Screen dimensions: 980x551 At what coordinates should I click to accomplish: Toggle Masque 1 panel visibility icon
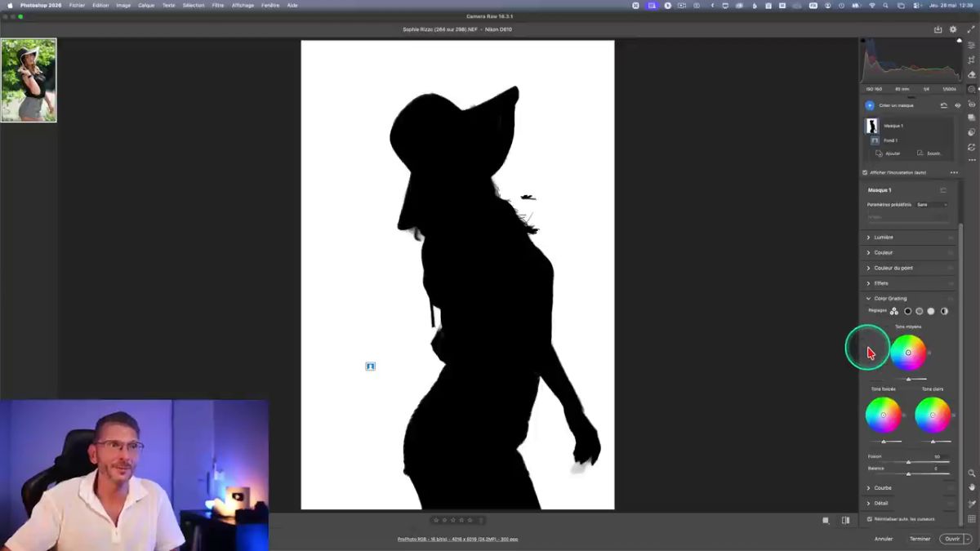click(x=943, y=190)
